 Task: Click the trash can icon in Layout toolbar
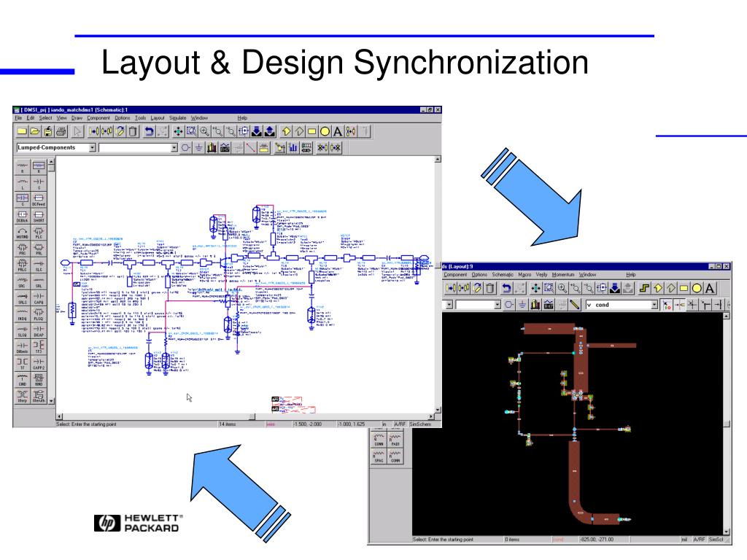coord(489,288)
